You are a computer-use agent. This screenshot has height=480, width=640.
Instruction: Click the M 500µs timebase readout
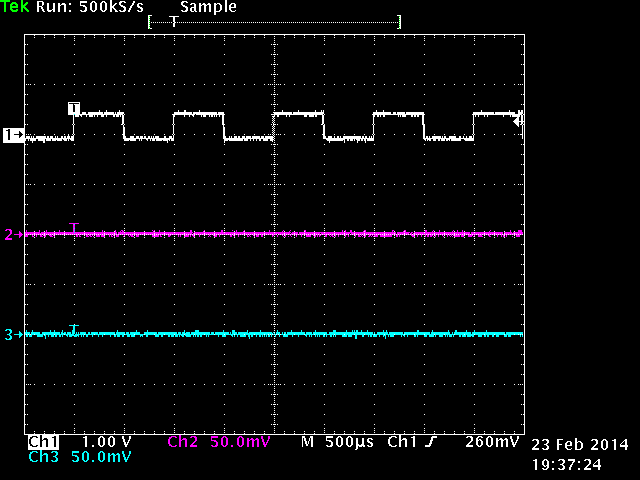[337, 442]
